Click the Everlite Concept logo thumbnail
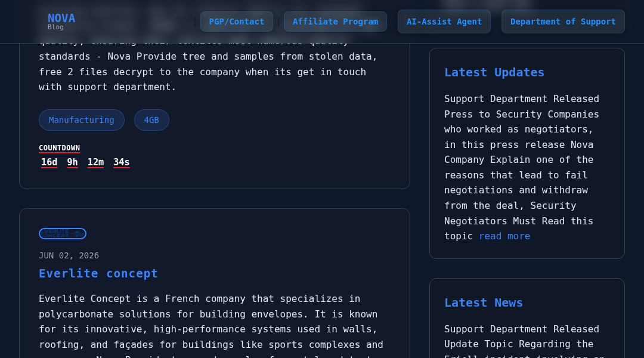 click(x=63, y=233)
